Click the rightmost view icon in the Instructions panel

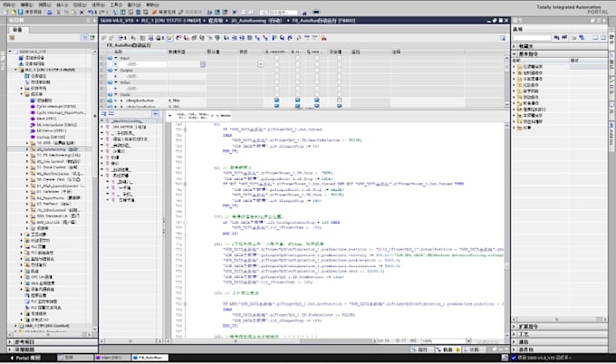603,37
